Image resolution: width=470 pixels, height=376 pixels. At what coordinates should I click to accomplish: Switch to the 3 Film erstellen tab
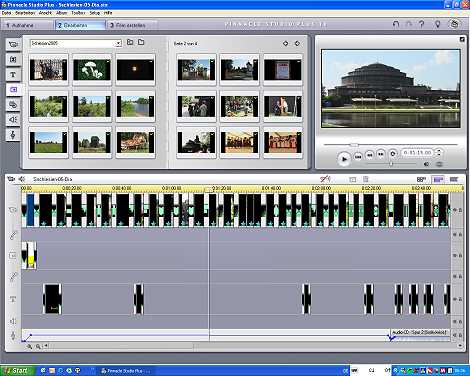131,25
